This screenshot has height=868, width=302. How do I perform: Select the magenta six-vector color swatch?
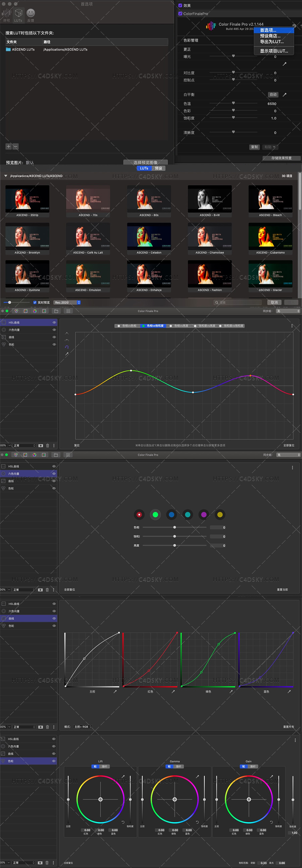pos(204,514)
